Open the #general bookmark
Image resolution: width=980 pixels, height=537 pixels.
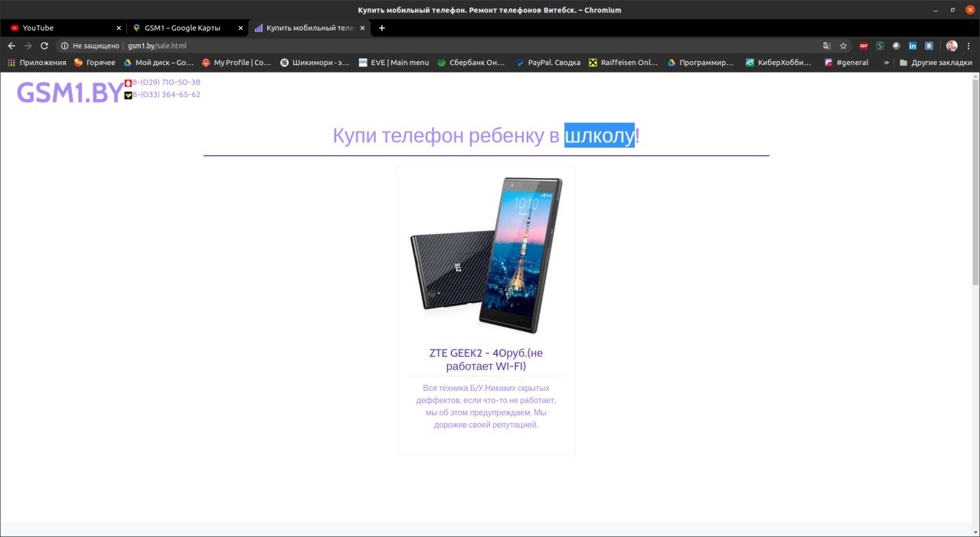[x=846, y=63]
